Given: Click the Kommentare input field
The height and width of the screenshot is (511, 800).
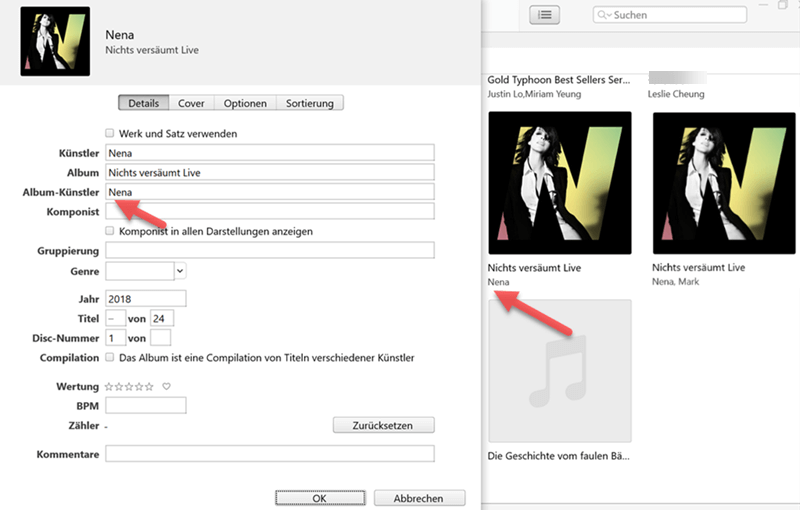Looking at the screenshot, I should tap(270, 453).
